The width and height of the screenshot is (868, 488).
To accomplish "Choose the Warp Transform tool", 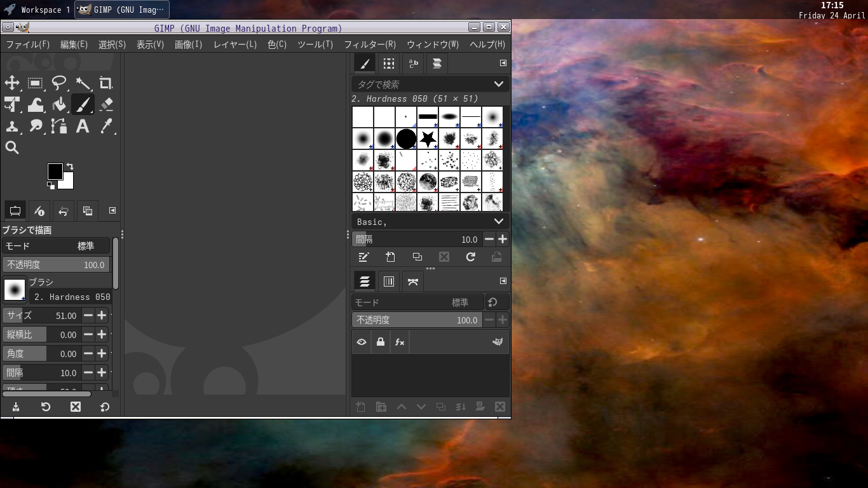I will click(36, 105).
